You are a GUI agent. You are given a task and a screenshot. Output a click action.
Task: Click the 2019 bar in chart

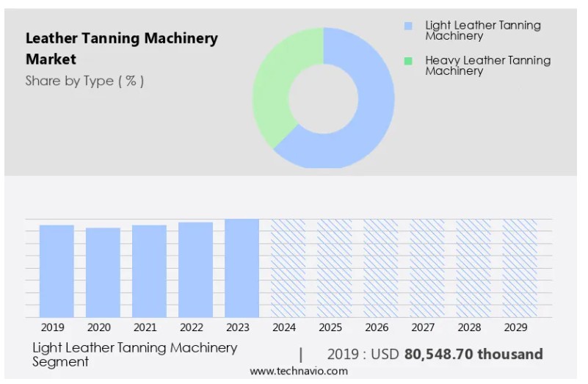57,271
